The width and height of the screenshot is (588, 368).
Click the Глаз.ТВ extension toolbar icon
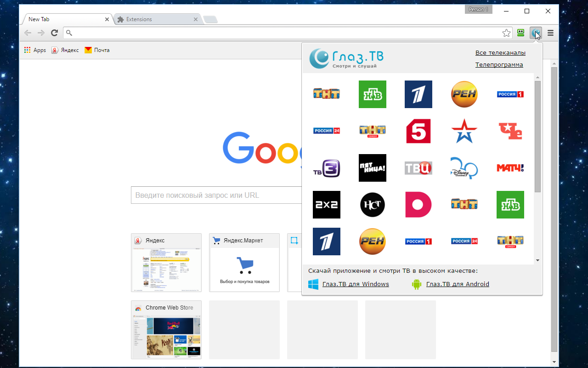[x=536, y=33]
